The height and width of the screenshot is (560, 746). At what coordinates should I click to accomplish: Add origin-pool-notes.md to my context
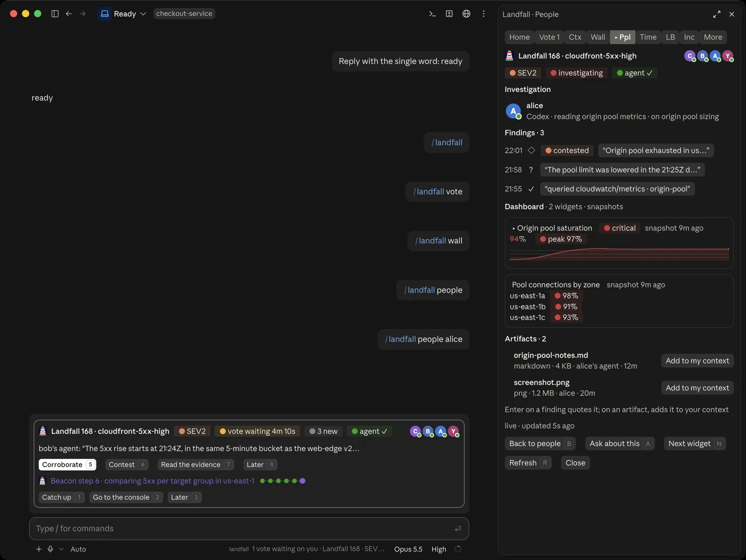(x=697, y=361)
